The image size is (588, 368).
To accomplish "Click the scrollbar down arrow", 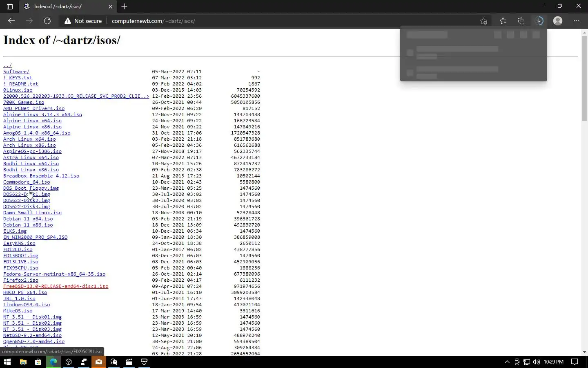I will [584, 352].
